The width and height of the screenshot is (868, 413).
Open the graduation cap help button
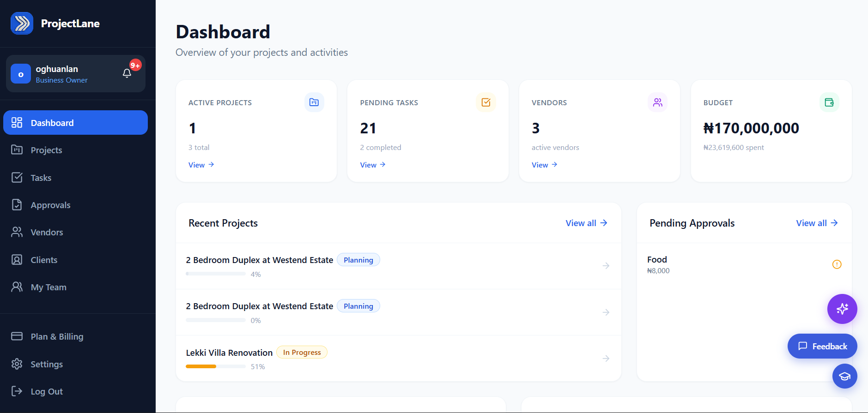[845, 376]
